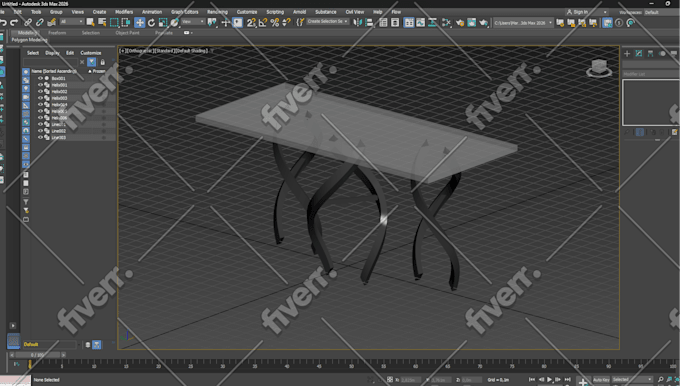Viewport: 680px width, 386px height.
Task: Click frame 50 on the timeline ruler
Action: [x=351, y=365]
